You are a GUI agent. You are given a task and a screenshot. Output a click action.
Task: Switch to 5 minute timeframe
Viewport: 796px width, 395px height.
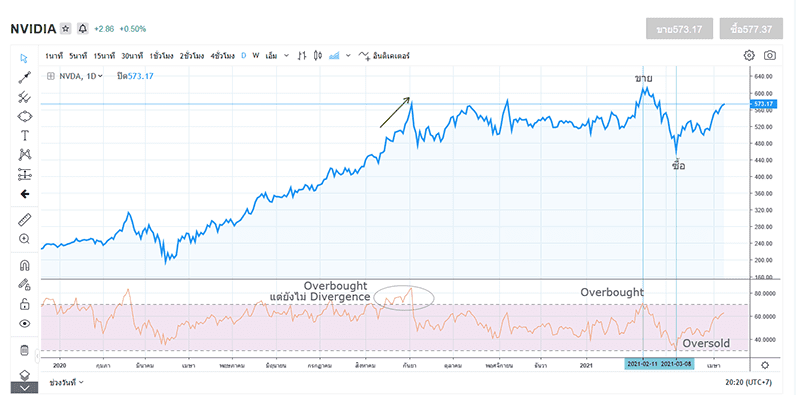(78, 55)
